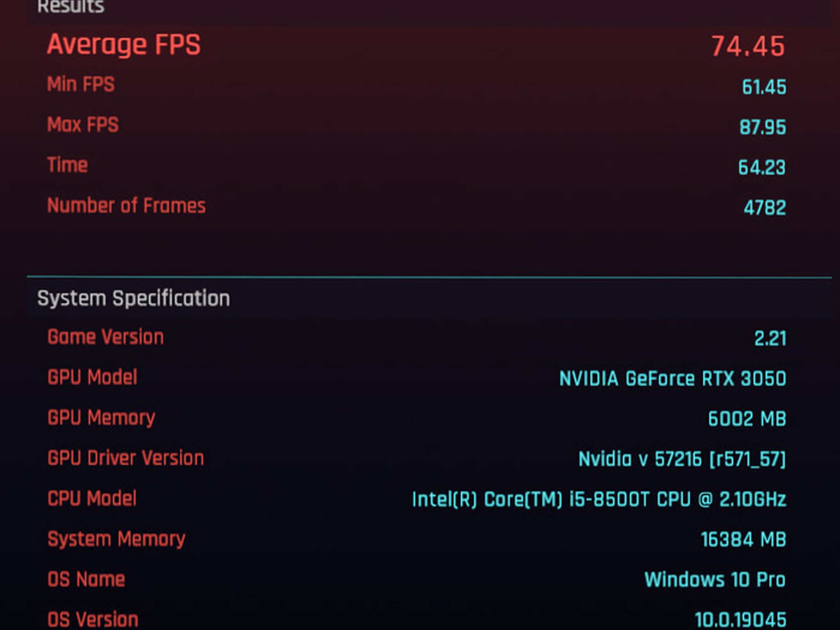Select the Min FPS row label
The height and width of the screenshot is (630, 840).
tap(81, 84)
